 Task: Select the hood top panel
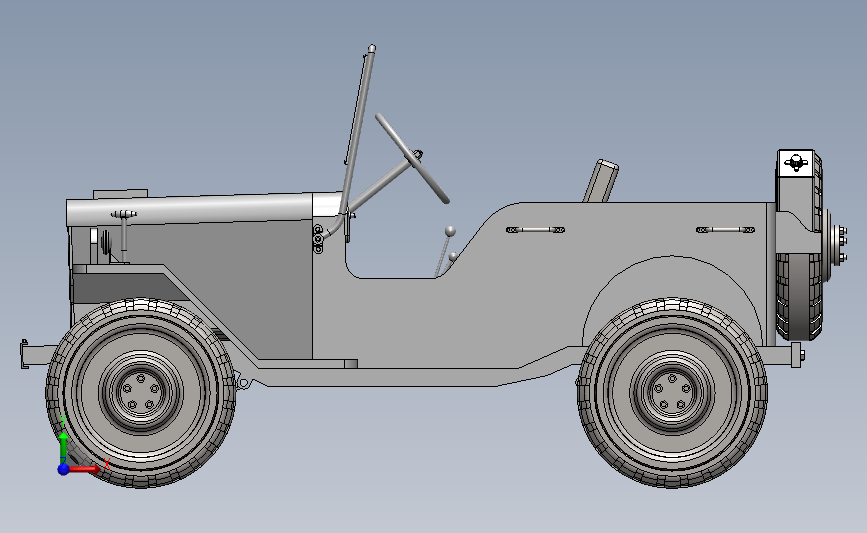click(x=189, y=209)
